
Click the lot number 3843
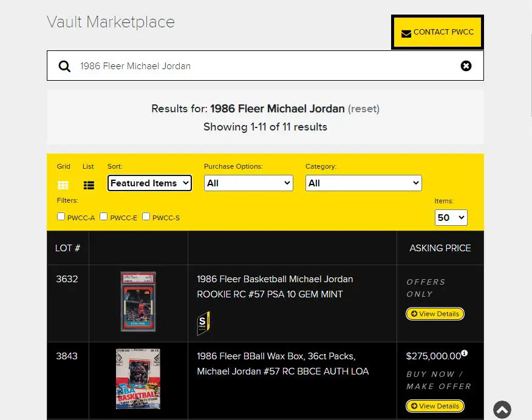tap(67, 356)
